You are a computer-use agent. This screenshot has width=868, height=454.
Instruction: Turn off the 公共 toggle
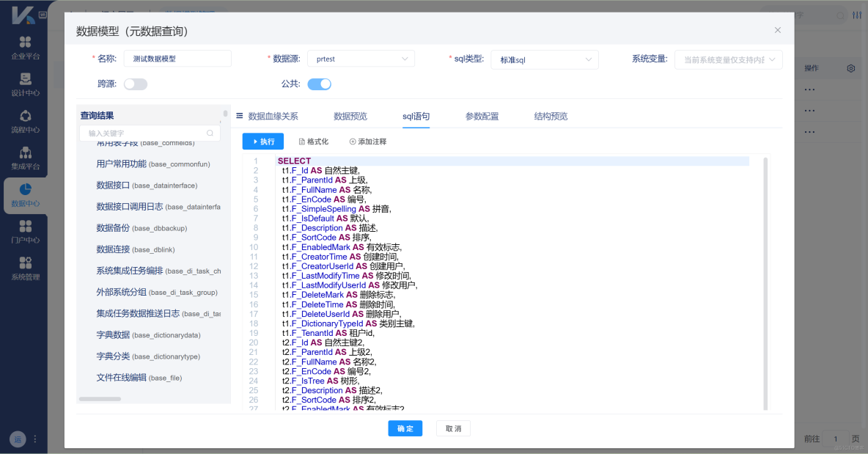click(x=318, y=84)
